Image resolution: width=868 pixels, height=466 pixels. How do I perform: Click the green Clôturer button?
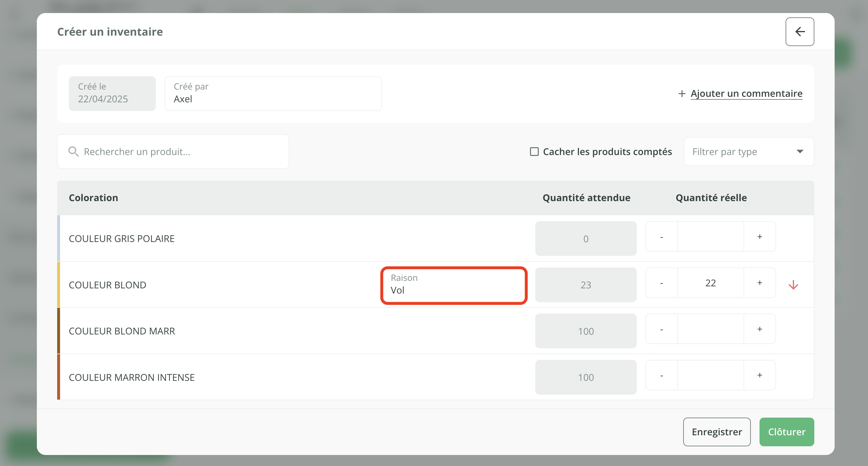pyautogui.click(x=786, y=432)
